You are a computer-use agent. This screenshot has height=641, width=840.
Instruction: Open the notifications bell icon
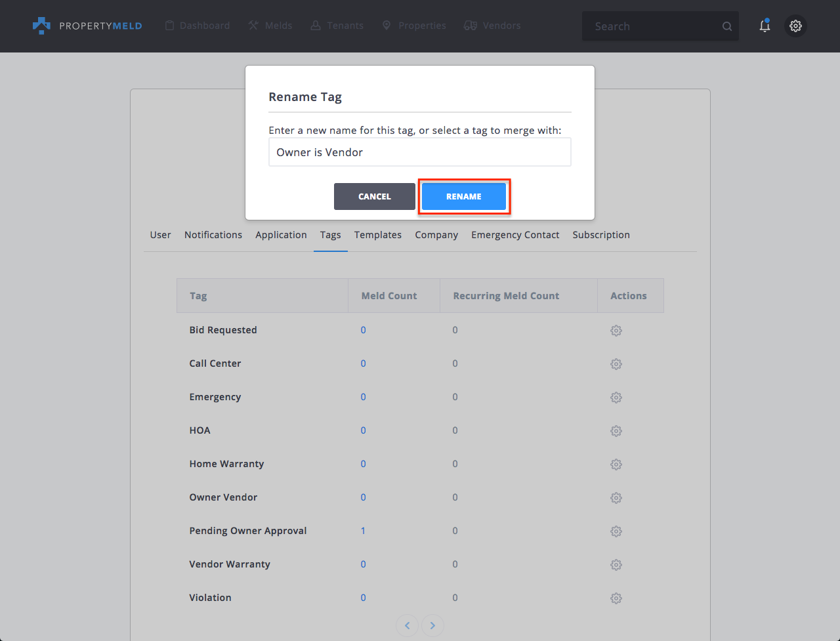[765, 26]
